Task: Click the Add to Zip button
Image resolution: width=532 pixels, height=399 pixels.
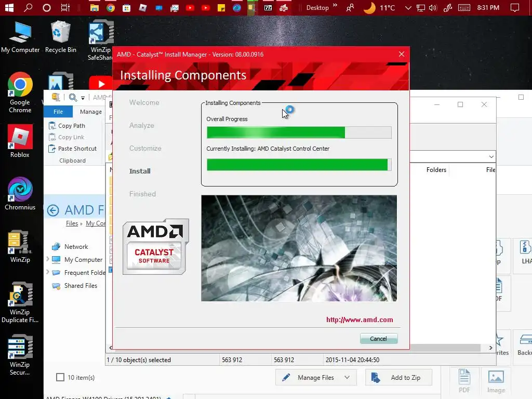Action: click(398, 378)
